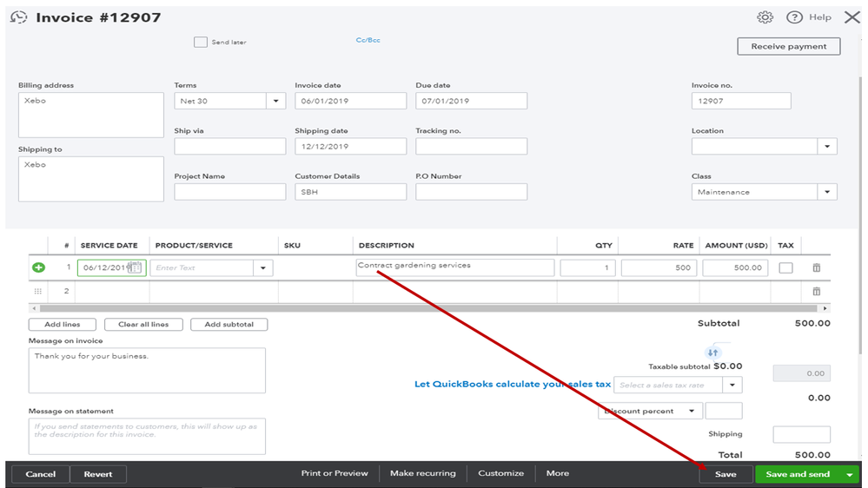Click the Add lines button
The image size is (868, 488).
(62, 324)
